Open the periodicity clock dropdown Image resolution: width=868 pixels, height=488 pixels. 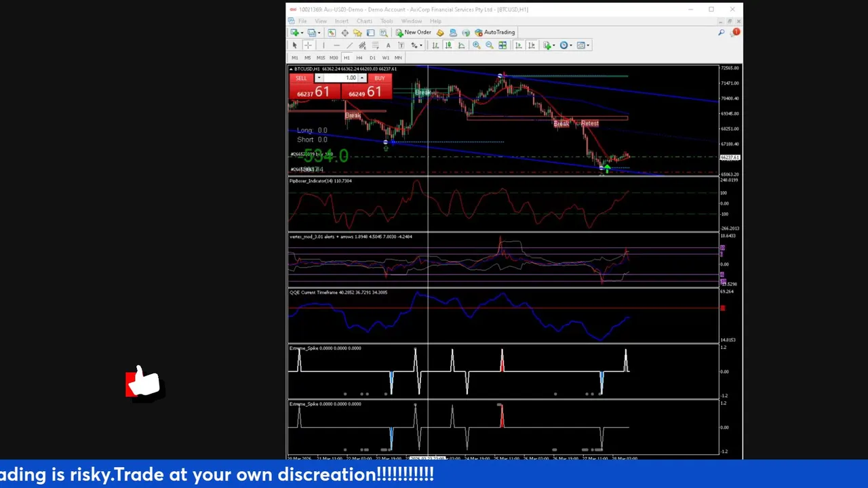point(566,45)
